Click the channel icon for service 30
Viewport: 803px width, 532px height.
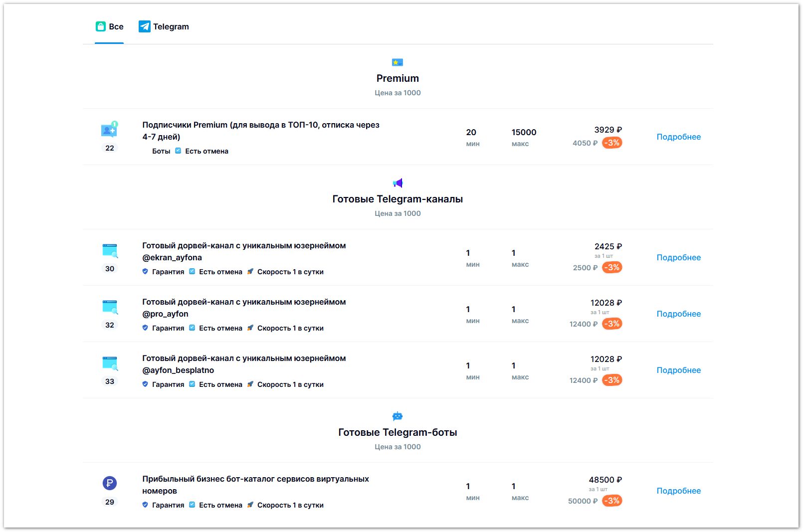click(x=110, y=250)
